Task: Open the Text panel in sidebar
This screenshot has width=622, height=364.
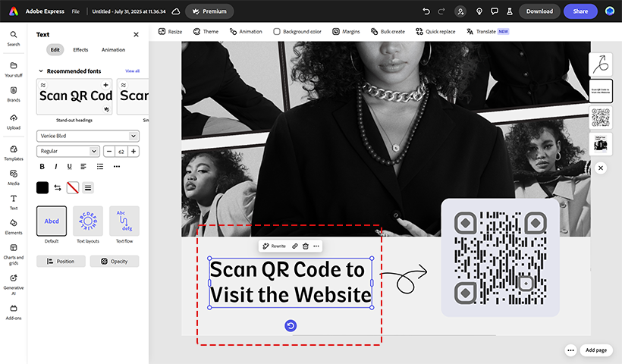Action: [14, 202]
